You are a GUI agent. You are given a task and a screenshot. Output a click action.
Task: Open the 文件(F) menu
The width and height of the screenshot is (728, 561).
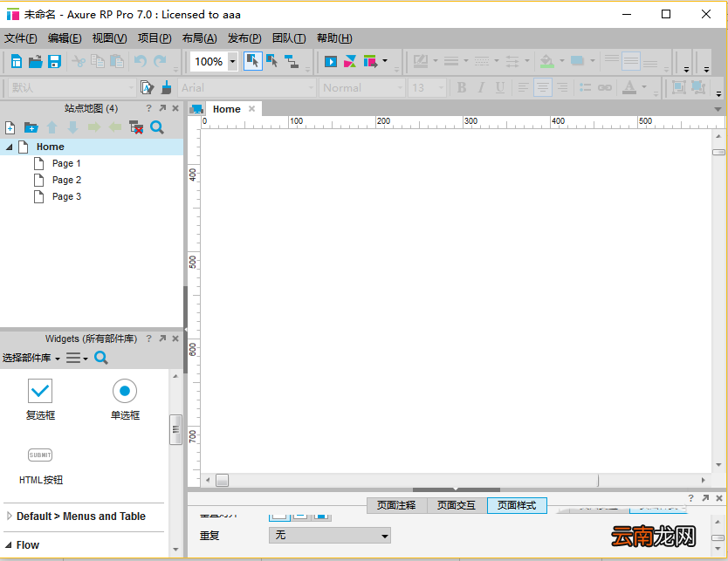click(x=20, y=38)
